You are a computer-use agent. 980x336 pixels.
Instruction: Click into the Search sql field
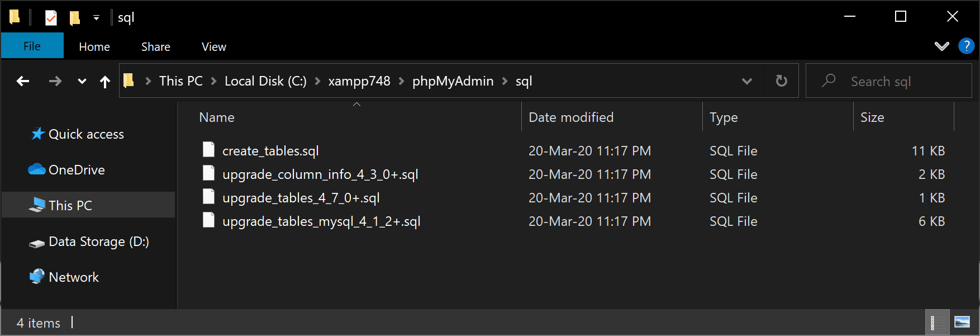(888, 81)
